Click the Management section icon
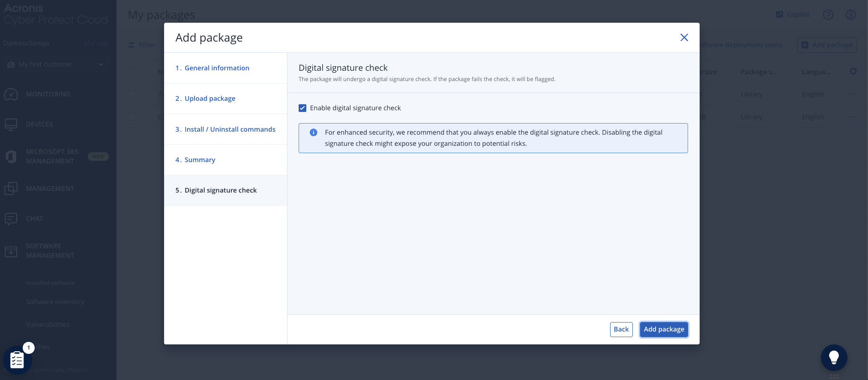This screenshot has width=868, height=380. click(11, 189)
